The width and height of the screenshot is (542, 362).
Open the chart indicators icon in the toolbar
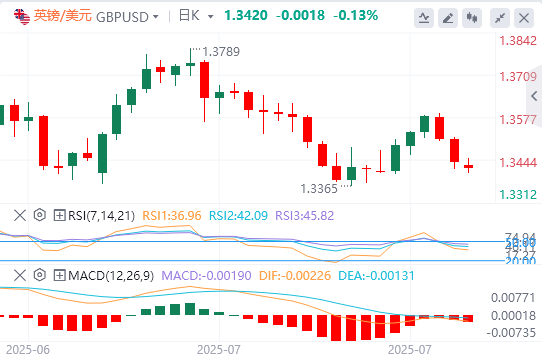tap(424, 18)
